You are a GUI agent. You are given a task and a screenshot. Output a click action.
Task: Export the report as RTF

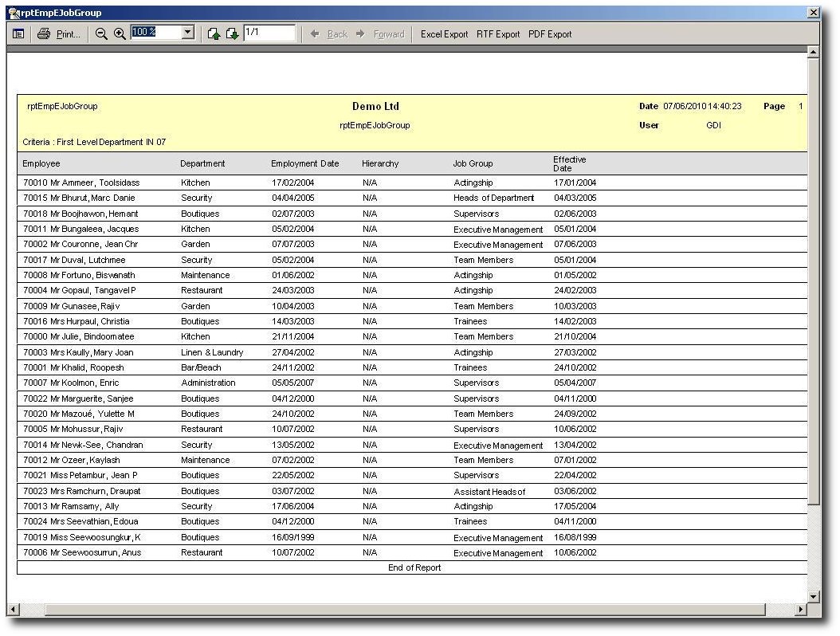click(498, 34)
